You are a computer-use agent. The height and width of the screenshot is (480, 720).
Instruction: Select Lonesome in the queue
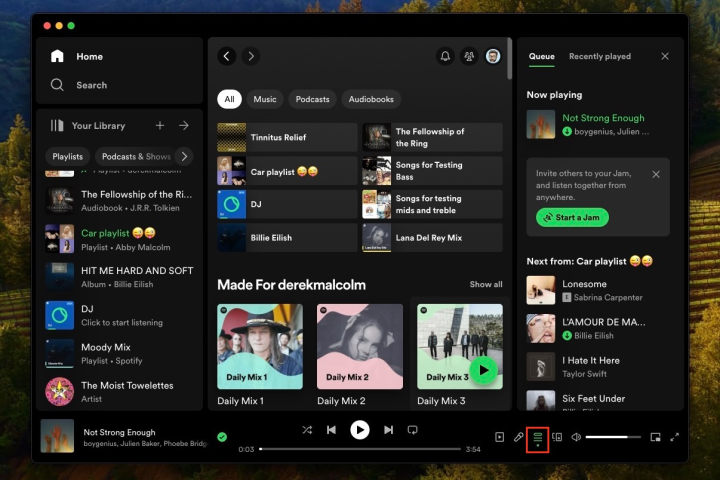point(598,290)
